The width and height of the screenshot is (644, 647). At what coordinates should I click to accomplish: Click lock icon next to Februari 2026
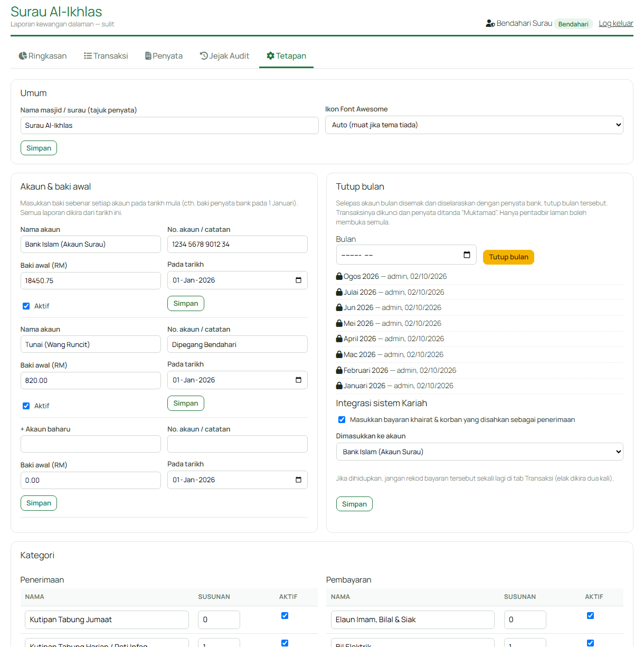(339, 370)
